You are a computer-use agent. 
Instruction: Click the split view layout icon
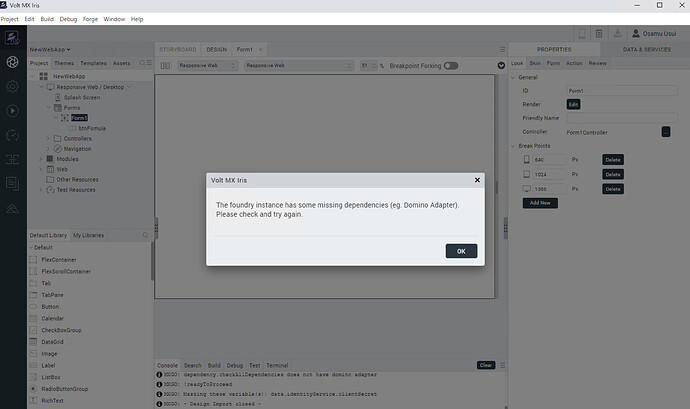point(165,66)
